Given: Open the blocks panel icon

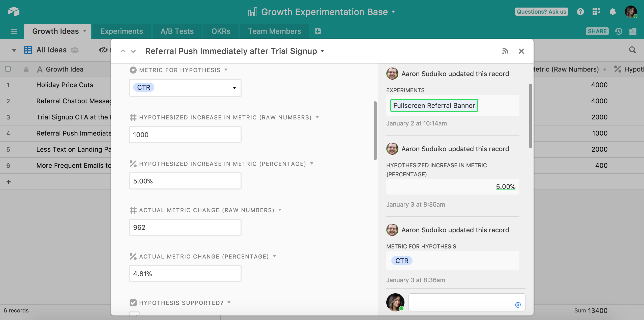Looking at the screenshot, I should tap(633, 31).
